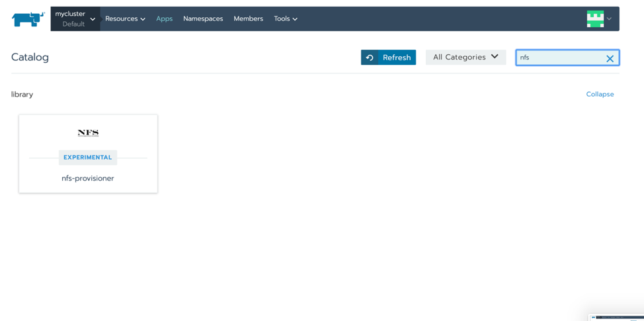Click the screenshot preview thumbnail in corner
This screenshot has width=644, height=321.
click(617, 318)
